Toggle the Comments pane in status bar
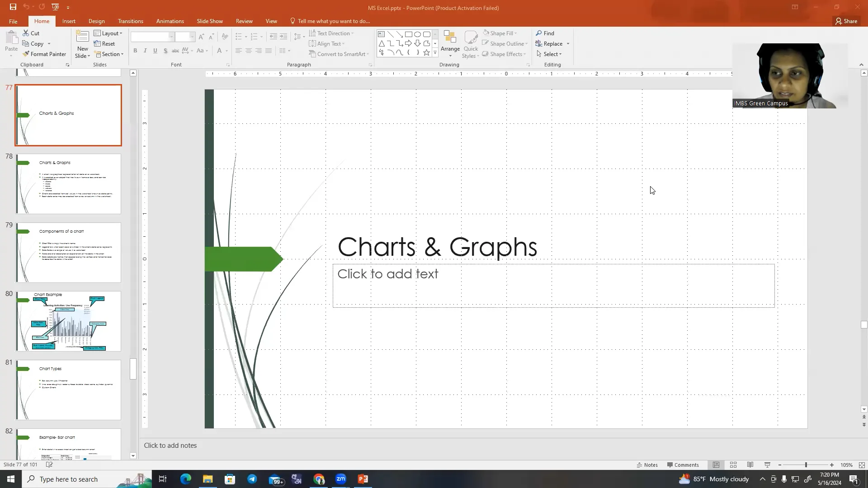 [x=683, y=465]
